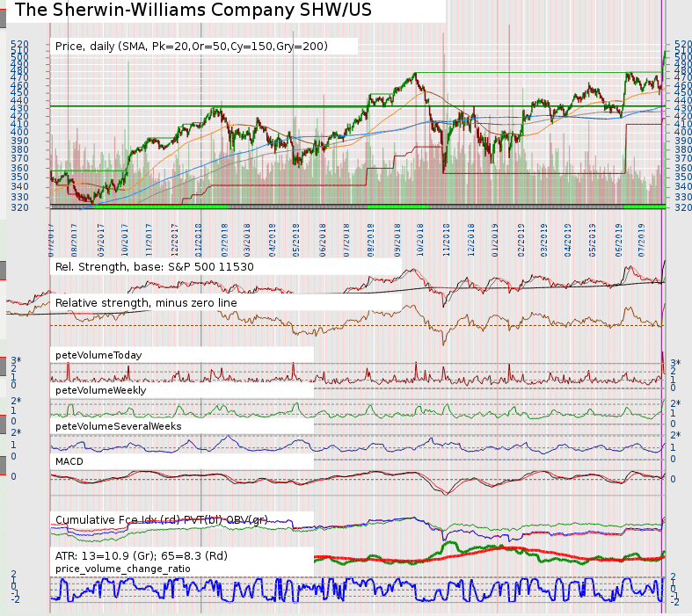Click the Rel. Strength base S&P 500 label

[155, 267]
